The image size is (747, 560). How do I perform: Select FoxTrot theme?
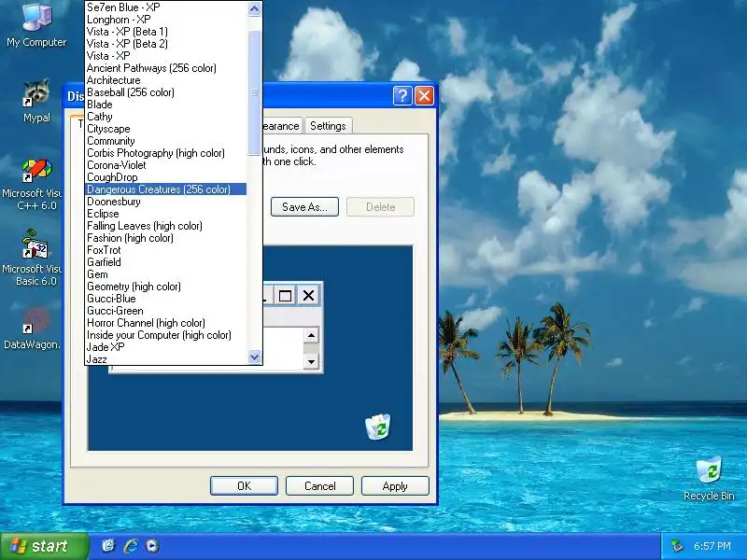[166, 250]
